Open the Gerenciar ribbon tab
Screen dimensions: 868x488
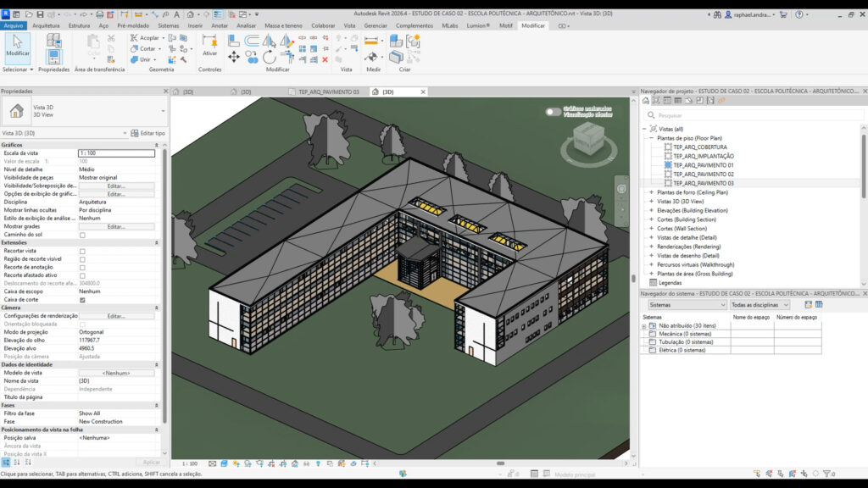tap(376, 25)
